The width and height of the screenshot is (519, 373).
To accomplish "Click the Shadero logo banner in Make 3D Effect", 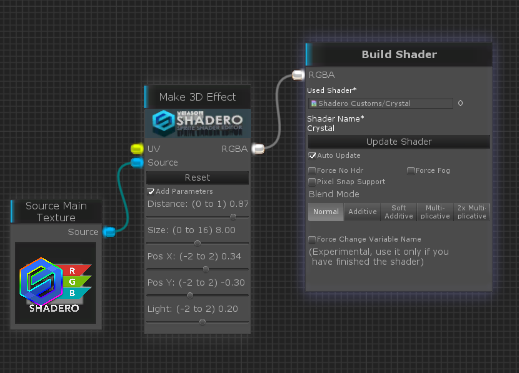I will pyautogui.click(x=198, y=123).
